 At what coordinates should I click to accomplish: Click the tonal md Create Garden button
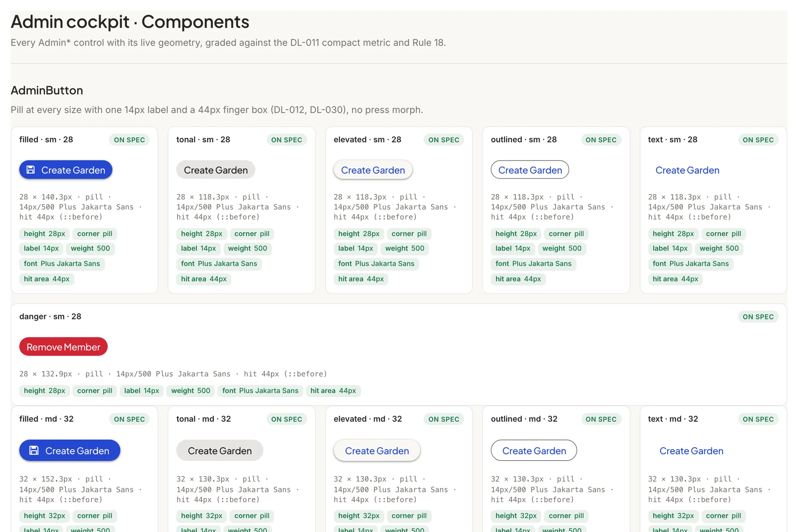(x=219, y=451)
